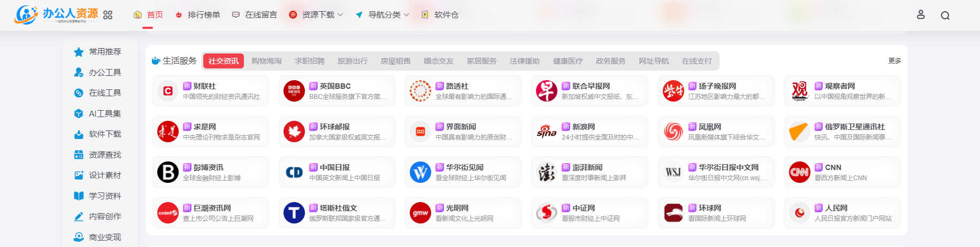980x247 pixels.
Task: Click the 光明网 gmw icon
Action: 420,213
